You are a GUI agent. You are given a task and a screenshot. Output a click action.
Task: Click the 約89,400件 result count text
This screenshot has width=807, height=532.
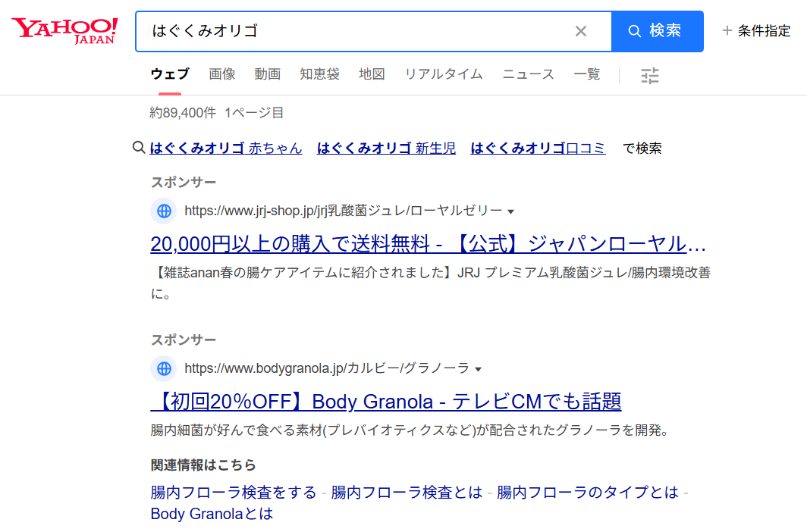coord(183,113)
